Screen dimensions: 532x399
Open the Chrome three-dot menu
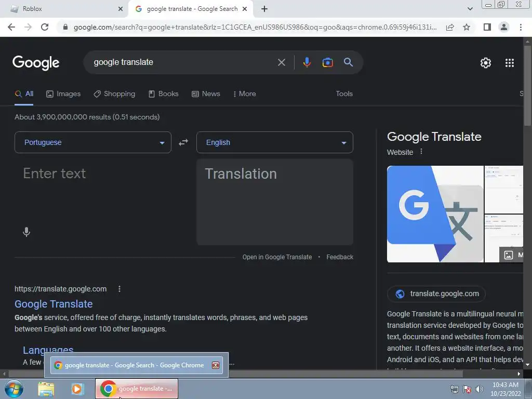coord(521,27)
